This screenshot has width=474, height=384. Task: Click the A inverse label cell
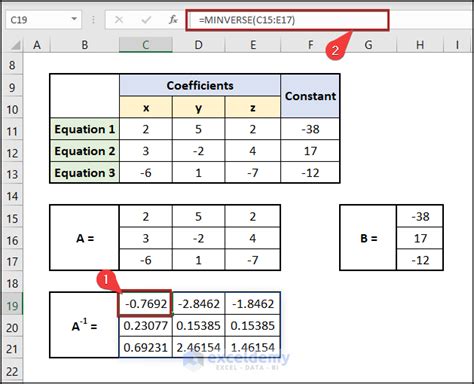click(x=85, y=325)
